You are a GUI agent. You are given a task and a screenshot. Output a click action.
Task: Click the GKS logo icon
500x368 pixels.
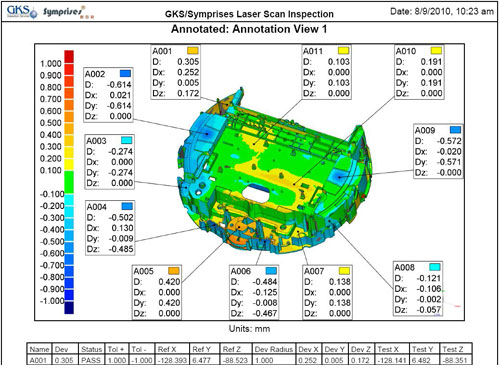pos(22,12)
